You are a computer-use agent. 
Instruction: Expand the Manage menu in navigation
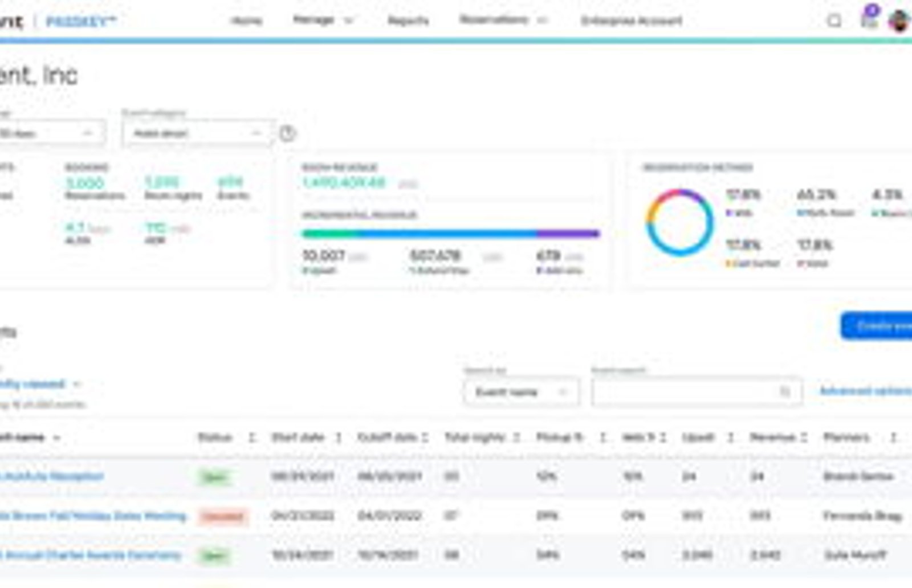click(x=323, y=21)
